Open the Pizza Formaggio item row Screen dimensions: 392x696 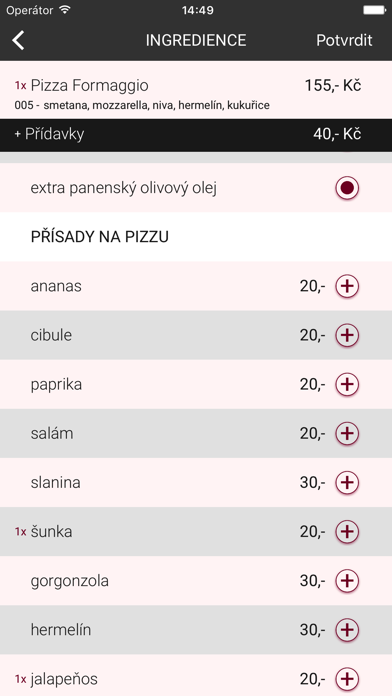point(196,90)
